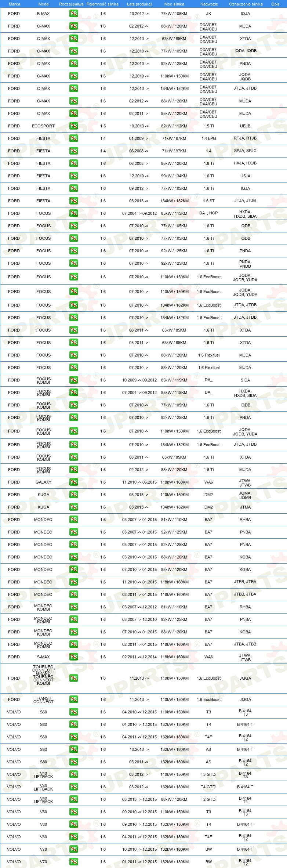Click the fuel icon in the Focus DA_, HCP row

(x=74, y=213)
